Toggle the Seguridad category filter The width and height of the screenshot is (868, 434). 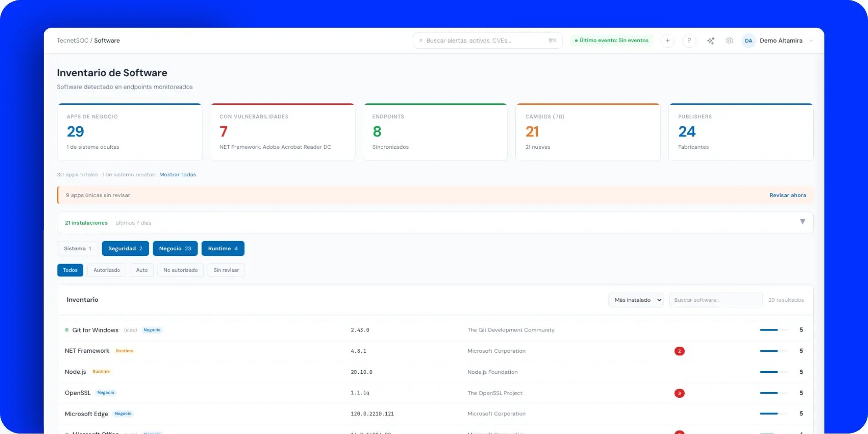125,248
